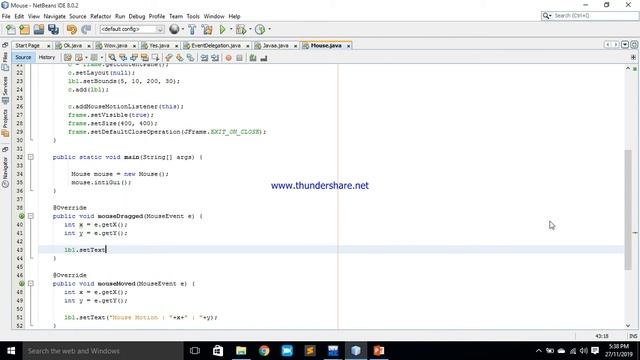Click the red Start Macro Recording icon
This screenshot has width=640, height=360.
(229, 58)
